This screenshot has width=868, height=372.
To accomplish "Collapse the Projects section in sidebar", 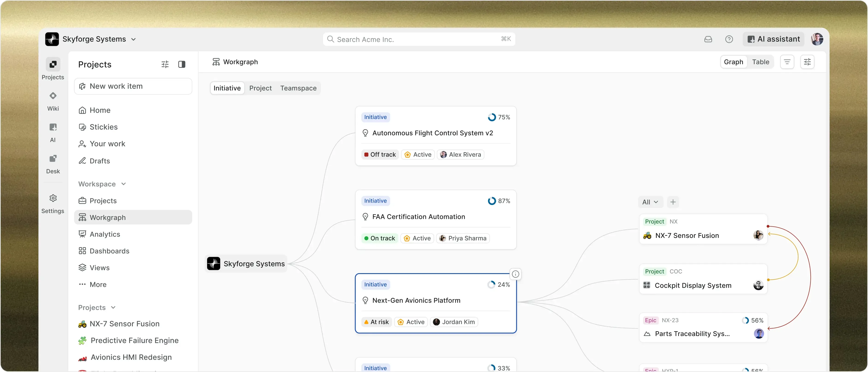I will click(x=97, y=308).
